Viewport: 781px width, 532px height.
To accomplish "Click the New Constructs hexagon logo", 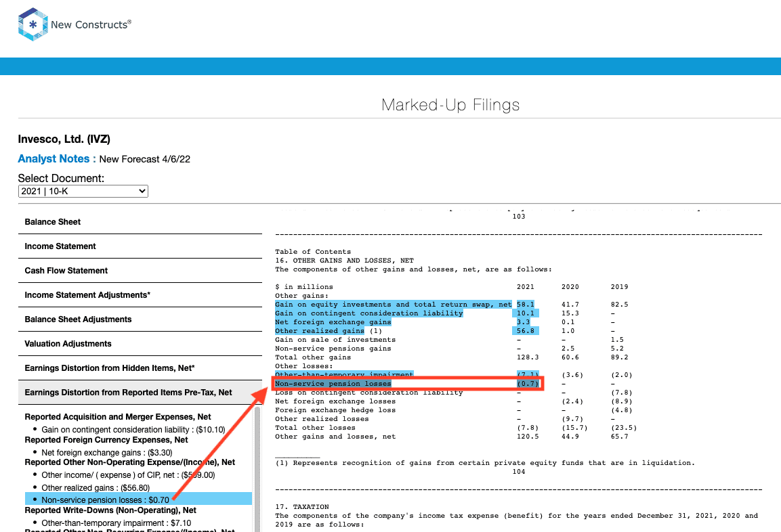I will coord(33,24).
